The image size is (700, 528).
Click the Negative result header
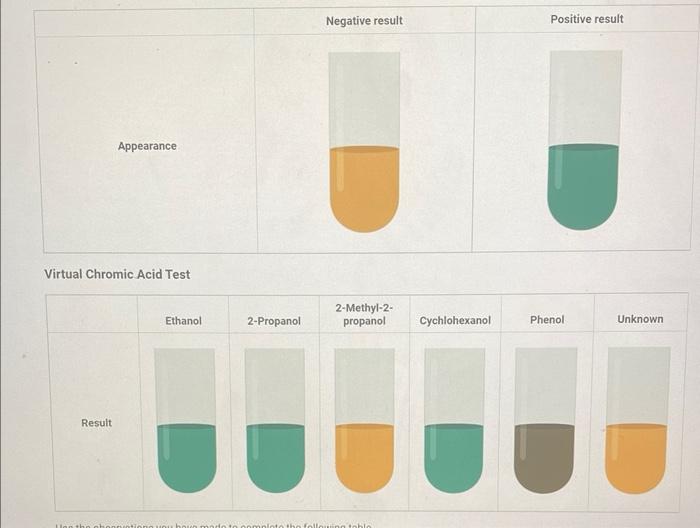point(364,21)
